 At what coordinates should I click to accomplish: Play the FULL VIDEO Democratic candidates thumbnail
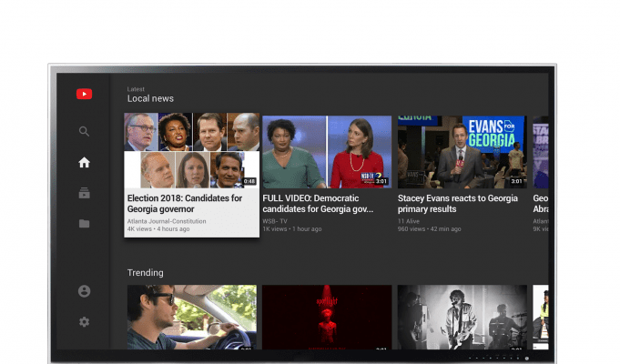[x=327, y=152]
